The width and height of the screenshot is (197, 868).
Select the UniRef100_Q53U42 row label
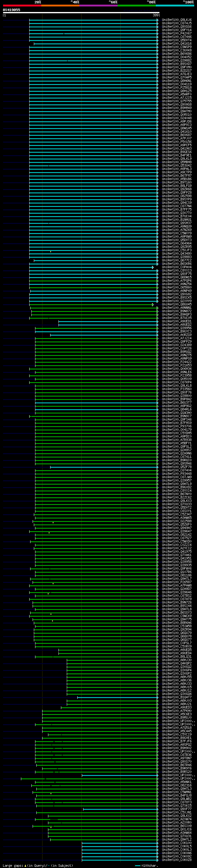[177, 165]
